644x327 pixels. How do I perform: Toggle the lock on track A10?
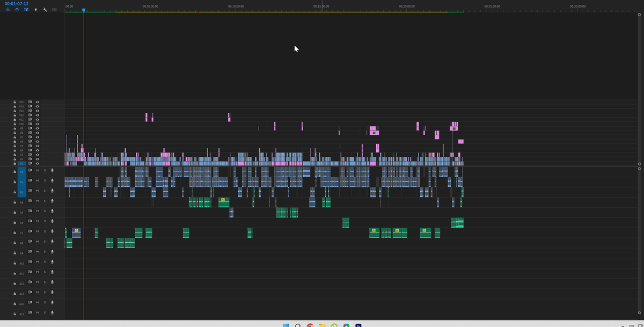pos(14,263)
